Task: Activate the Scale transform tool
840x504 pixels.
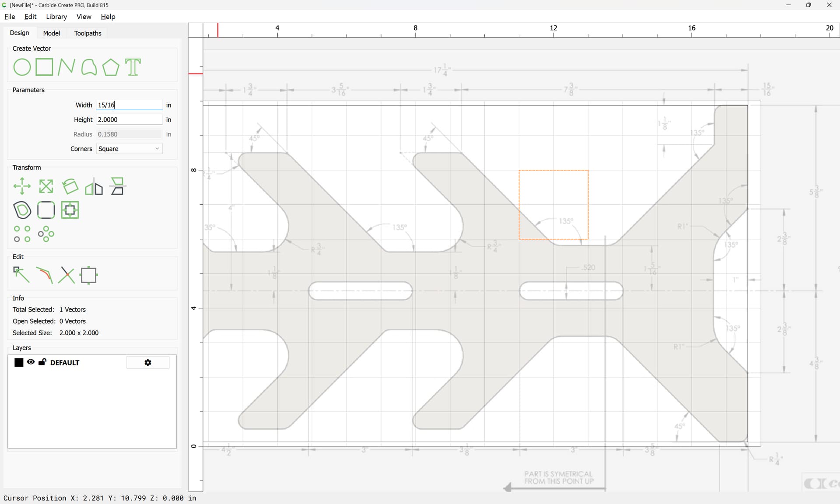Action: tap(46, 186)
